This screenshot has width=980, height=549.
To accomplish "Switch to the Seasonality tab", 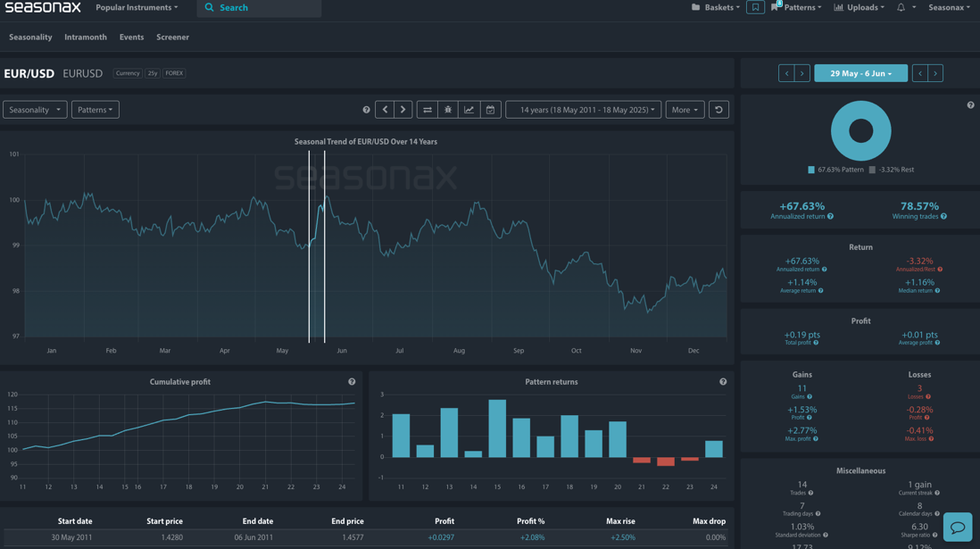I will pos(30,37).
